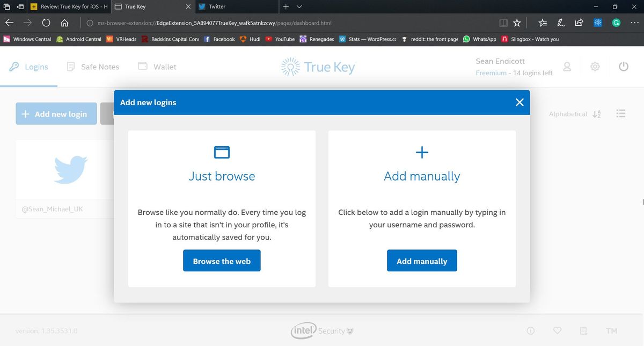644x346 pixels.
Task: Click the Add manually button
Action: click(422, 261)
